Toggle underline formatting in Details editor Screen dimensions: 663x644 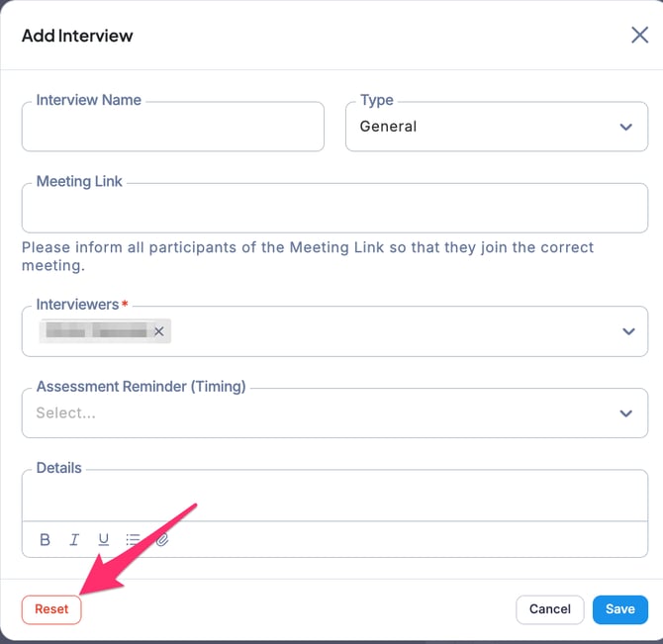(x=103, y=540)
